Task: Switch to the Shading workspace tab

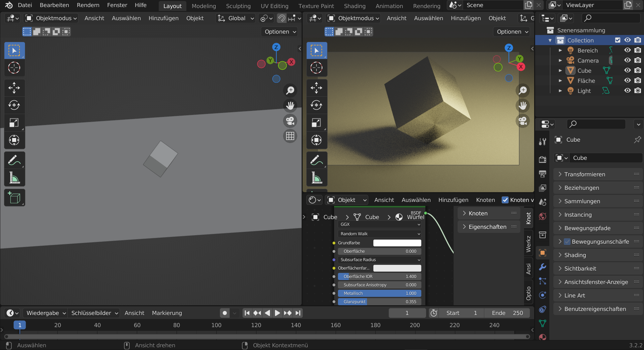Action: 355,6
